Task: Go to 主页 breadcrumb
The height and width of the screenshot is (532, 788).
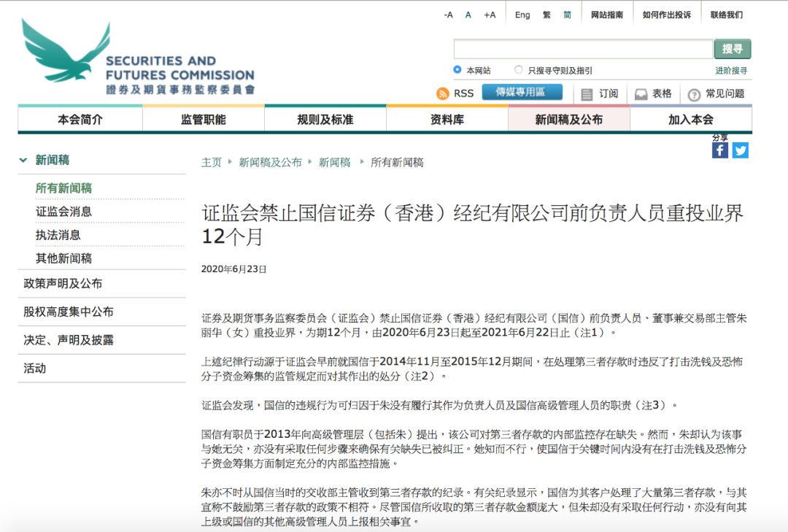Action: coord(211,163)
